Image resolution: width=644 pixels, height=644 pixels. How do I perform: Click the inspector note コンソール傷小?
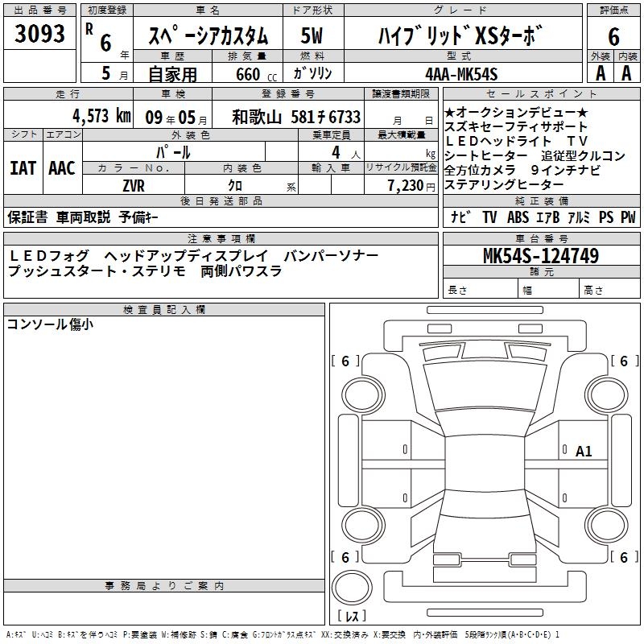click(50, 324)
